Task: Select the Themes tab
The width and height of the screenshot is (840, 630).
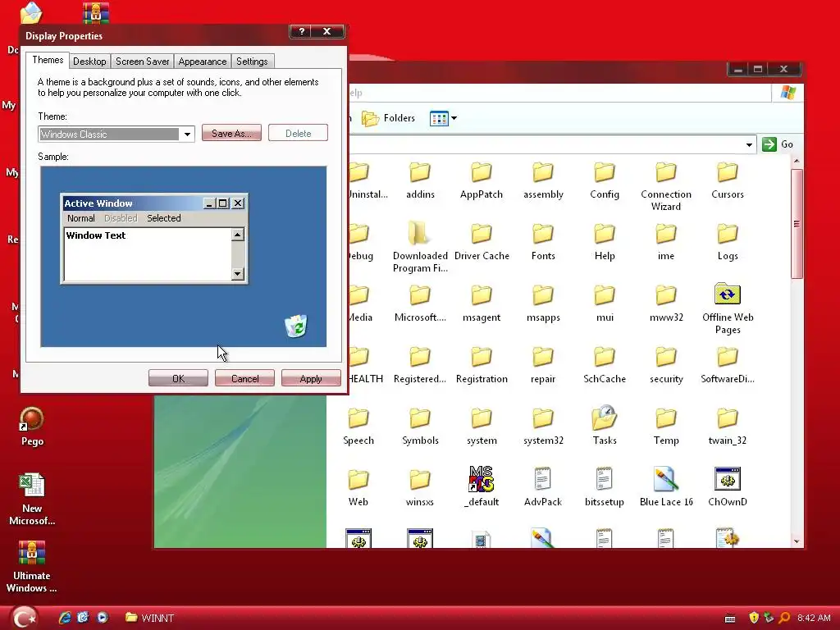Action: pos(48,60)
